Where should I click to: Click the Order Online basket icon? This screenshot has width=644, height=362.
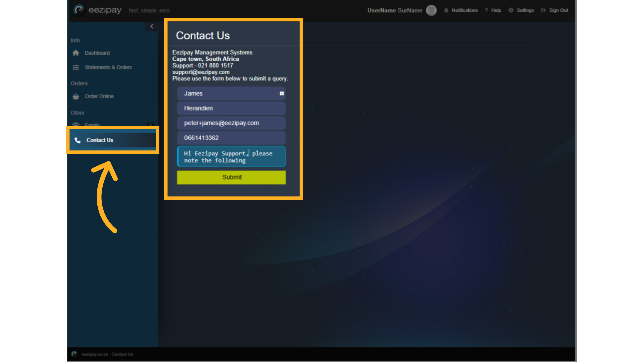76,96
